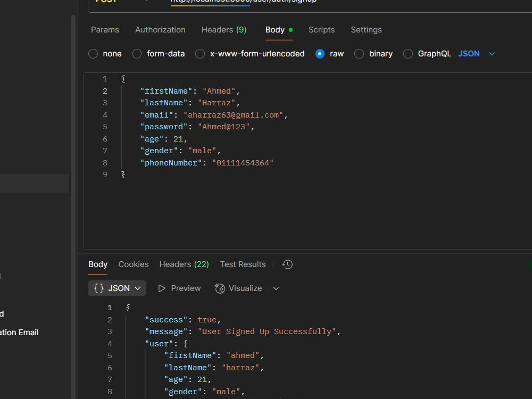Click the "harraz" value in response
532x399 pixels.
240,368
